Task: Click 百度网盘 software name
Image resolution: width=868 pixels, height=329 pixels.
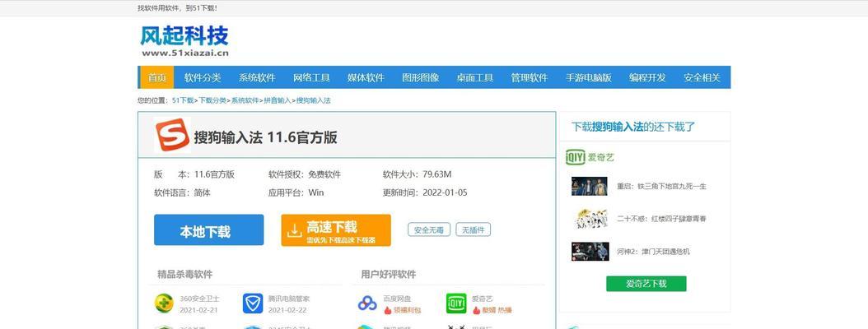Action: pyautogui.click(x=397, y=299)
